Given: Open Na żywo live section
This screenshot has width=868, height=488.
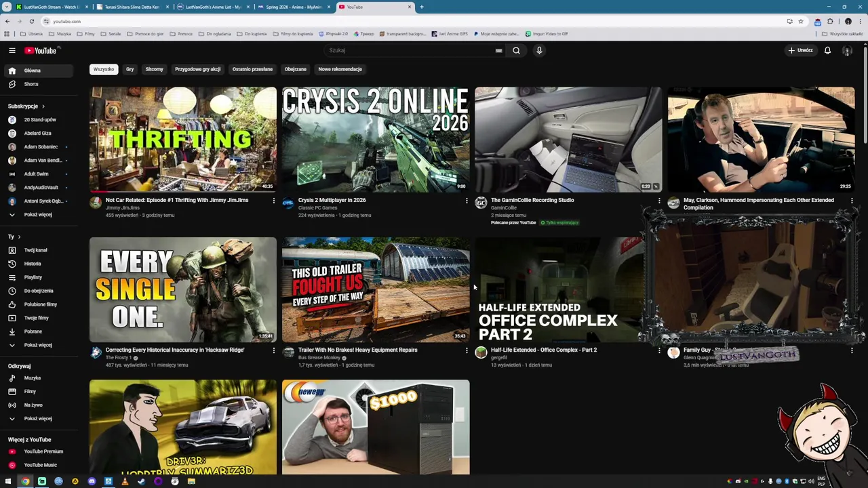Looking at the screenshot, I should 39,405.
